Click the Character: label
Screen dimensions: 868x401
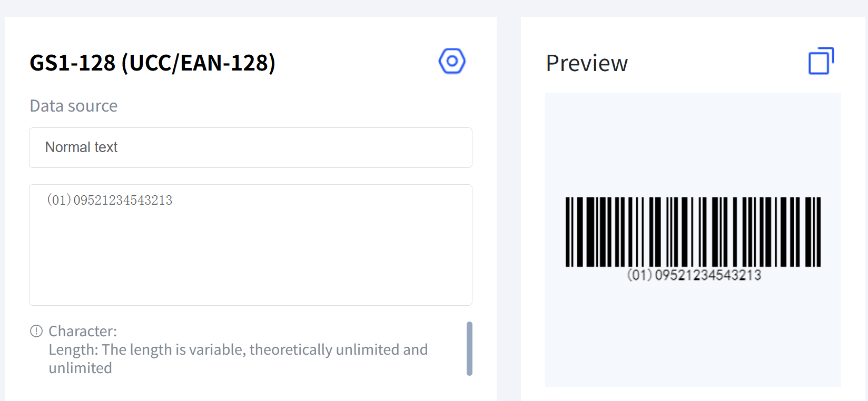click(83, 331)
